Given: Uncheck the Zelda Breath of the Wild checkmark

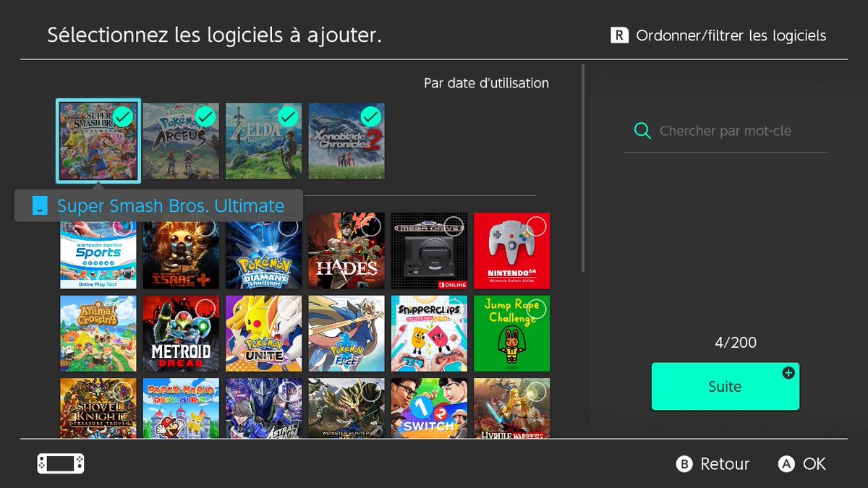Looking at the screenshot, I should [288, 116].
